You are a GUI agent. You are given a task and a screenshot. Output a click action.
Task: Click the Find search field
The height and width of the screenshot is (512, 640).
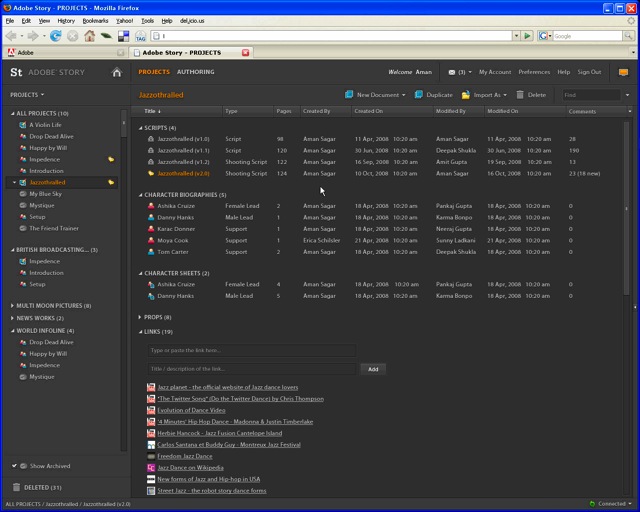tap(591, 95)
